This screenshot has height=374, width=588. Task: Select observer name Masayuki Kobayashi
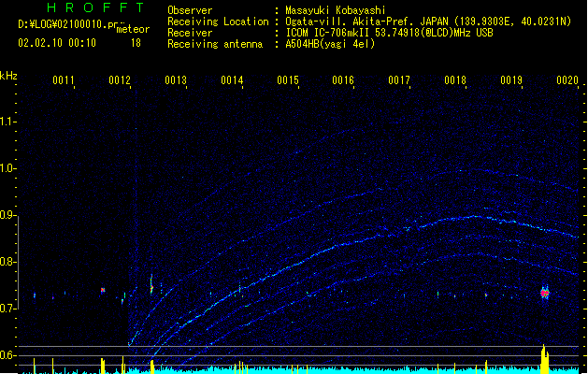tap(336, 10)
